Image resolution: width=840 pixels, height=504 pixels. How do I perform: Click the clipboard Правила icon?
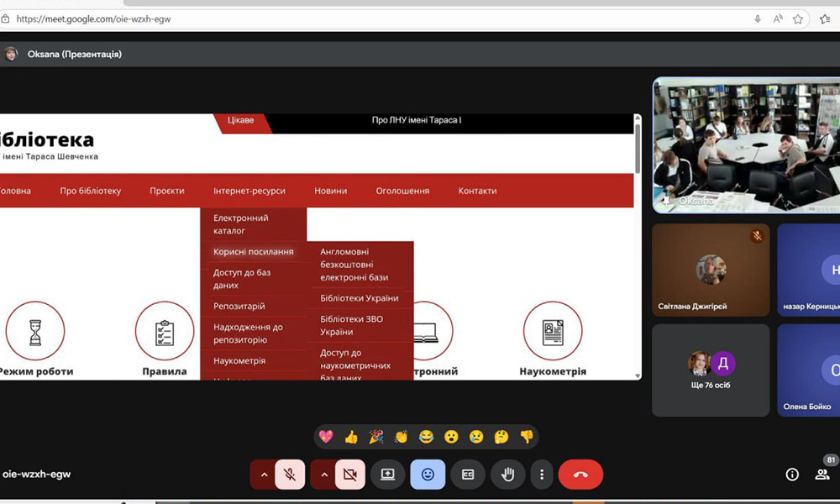click(165, 331)
